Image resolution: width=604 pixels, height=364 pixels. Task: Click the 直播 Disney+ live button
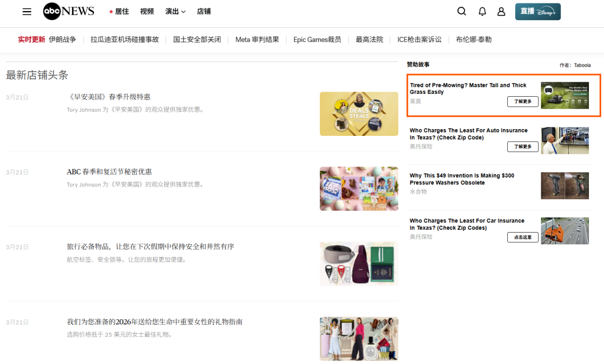[537, 12]
